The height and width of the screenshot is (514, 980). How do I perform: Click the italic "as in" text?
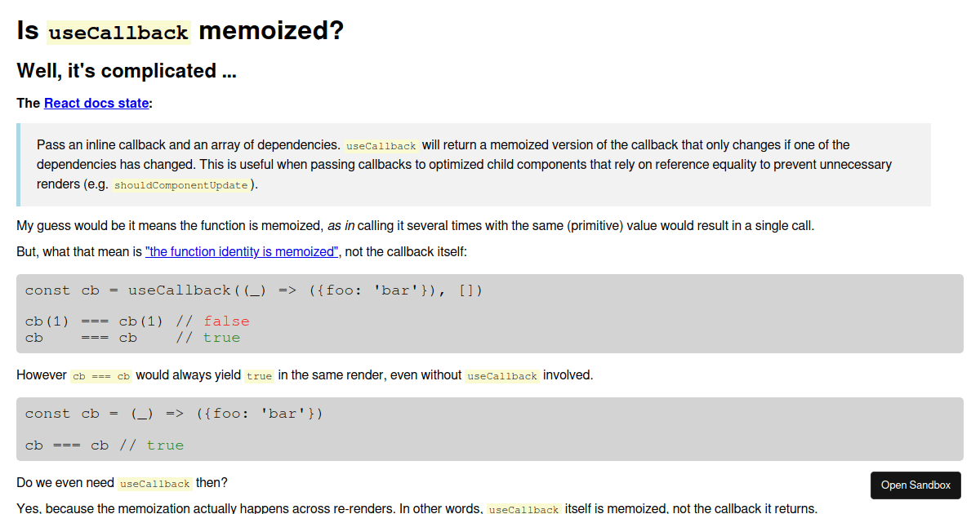tap(341, 226)
